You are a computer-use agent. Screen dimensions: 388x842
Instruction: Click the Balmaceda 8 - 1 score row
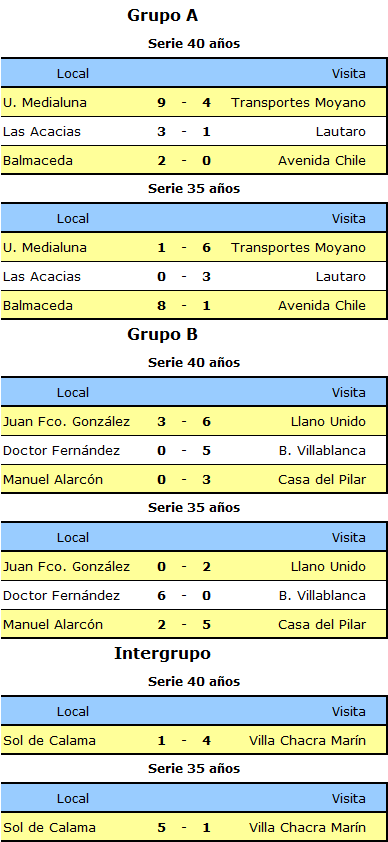coord(194,306)
